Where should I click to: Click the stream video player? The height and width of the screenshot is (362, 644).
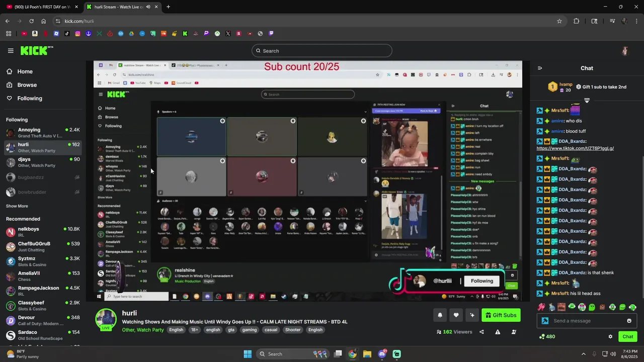tap(308, 181)
